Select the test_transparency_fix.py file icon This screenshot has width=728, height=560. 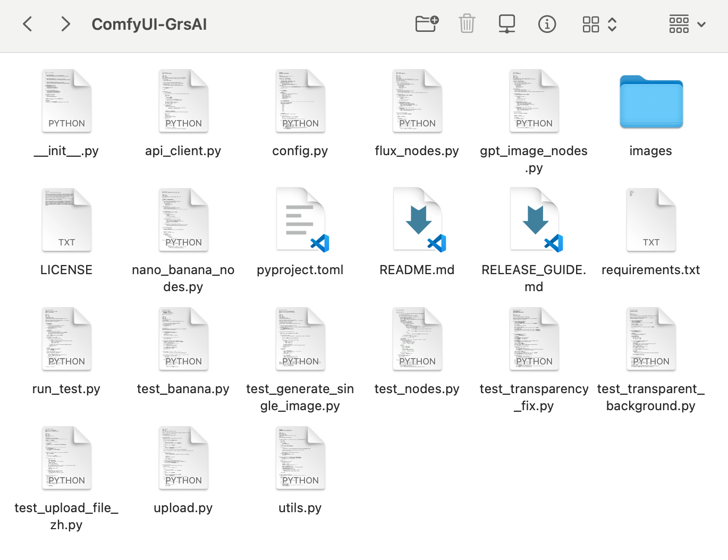coord(534,339)
